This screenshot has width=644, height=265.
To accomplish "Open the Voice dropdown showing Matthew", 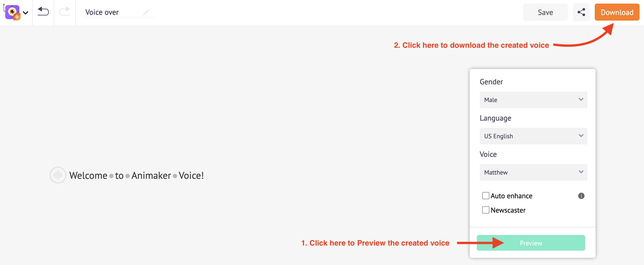I will [x=533, y=172].
